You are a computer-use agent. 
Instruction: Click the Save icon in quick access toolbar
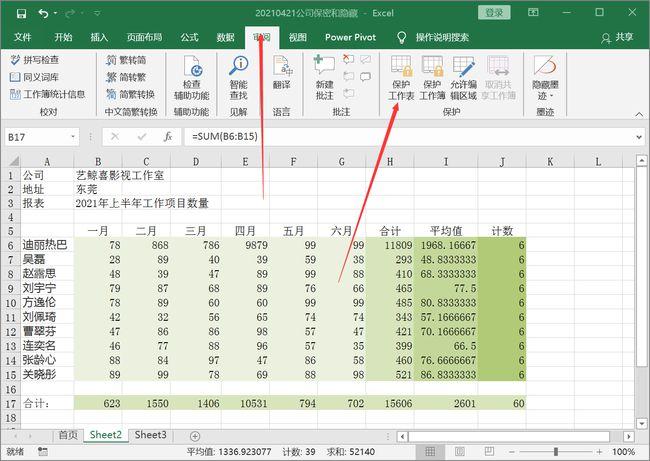coord(22,13)
